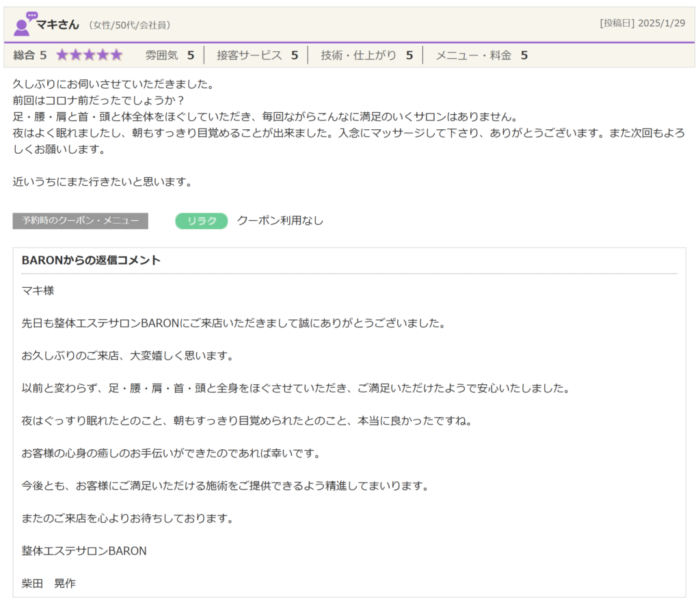
Task: Click the reviewer attributes (女性/50代/会社員)
Action: click(129, 25)
